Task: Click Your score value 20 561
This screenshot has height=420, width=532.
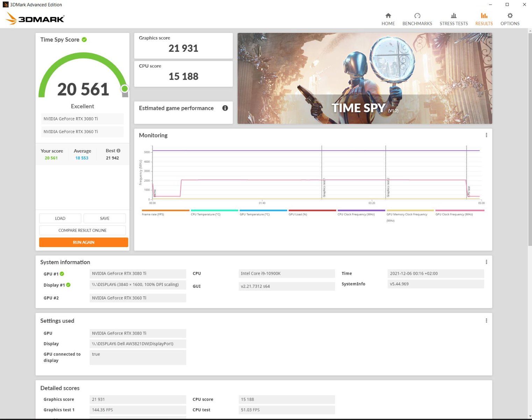Action: [51, 158]
